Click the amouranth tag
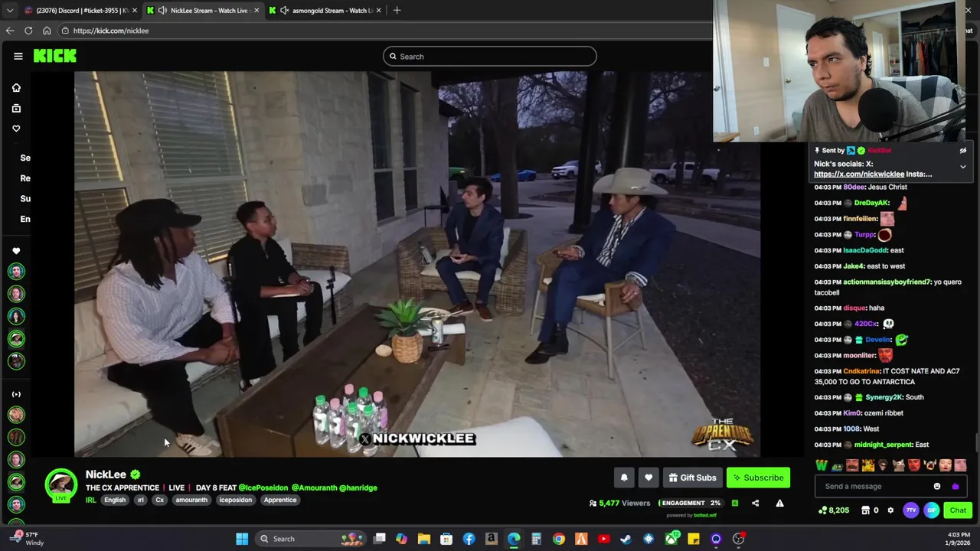 191,500
